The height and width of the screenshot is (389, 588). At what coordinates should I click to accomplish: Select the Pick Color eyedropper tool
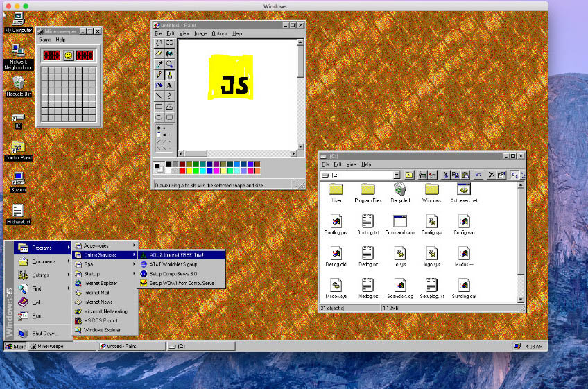(x=159, y=64)
